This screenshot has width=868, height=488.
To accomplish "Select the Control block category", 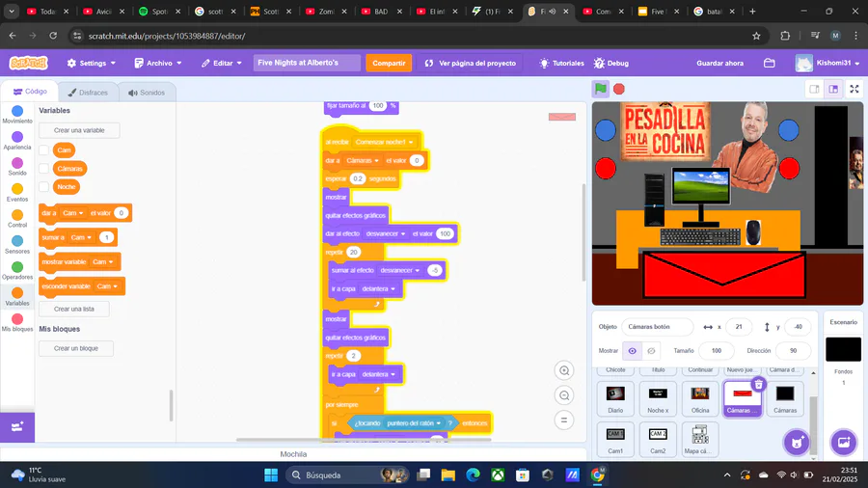I will tap(17, 219).
